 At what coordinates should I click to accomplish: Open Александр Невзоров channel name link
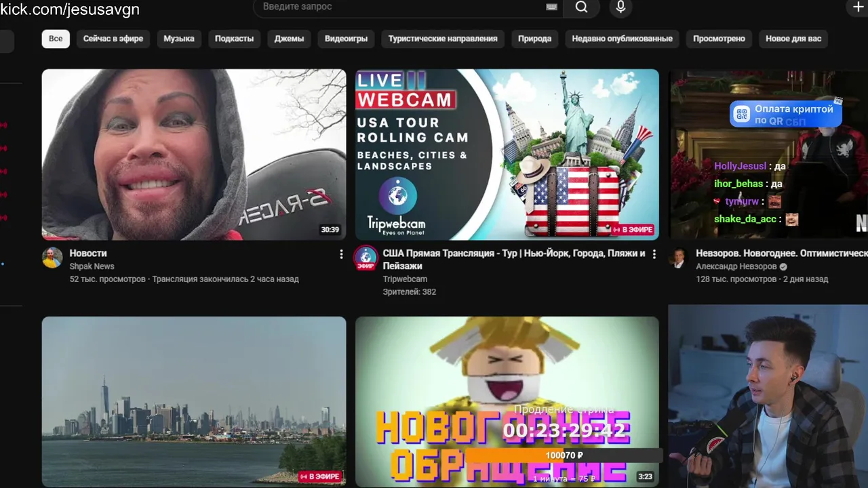pos(736,266)
